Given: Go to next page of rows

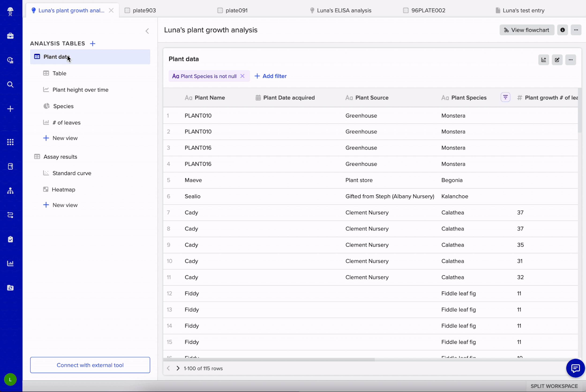Looking at the screenshot, I should [x=178, y=368].
